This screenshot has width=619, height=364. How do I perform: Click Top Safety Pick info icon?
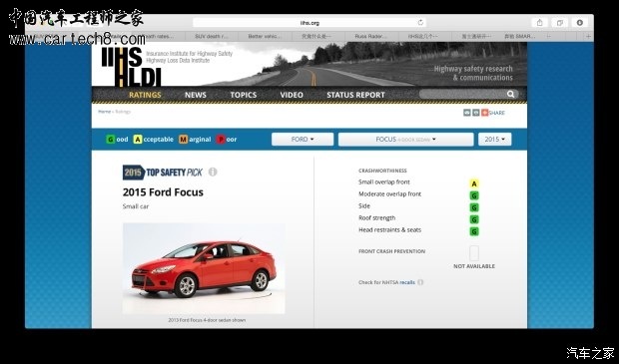(x=213, y=172)
